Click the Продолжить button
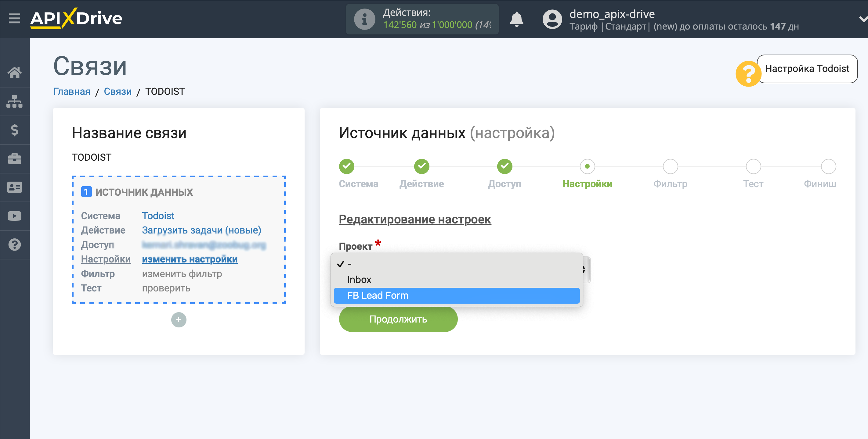 pyautogui.click(x=398, y=319)
